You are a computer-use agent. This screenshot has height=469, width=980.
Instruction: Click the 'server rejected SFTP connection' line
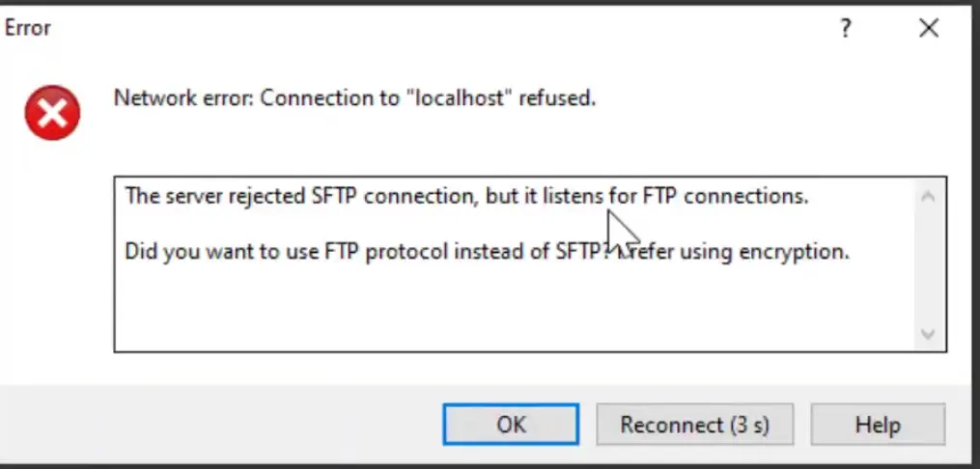[x=466, y=196]
